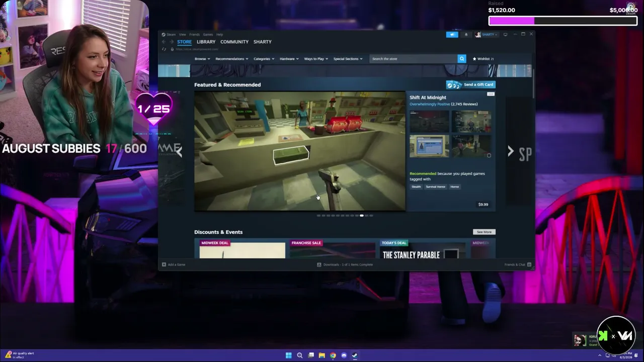The height and width of the screenshot is (362, 644).
Task: Expand the Hardware dropdown
Action: (x=289, y=59)
